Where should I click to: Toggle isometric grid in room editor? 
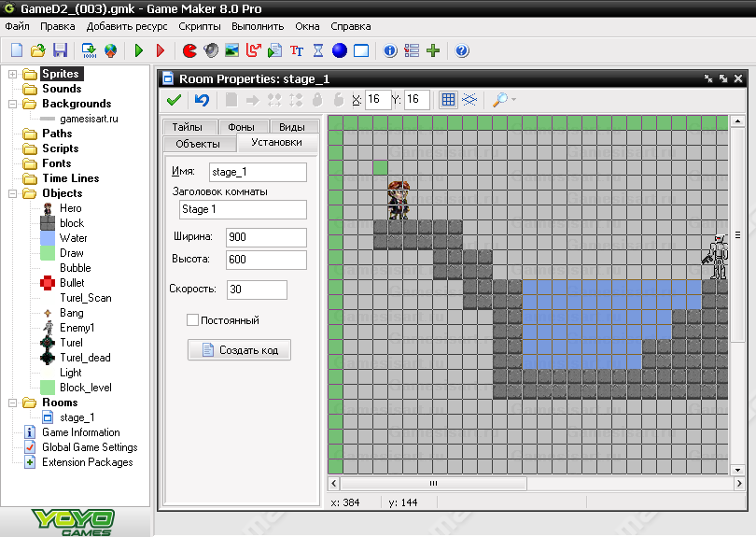[469, 99]
